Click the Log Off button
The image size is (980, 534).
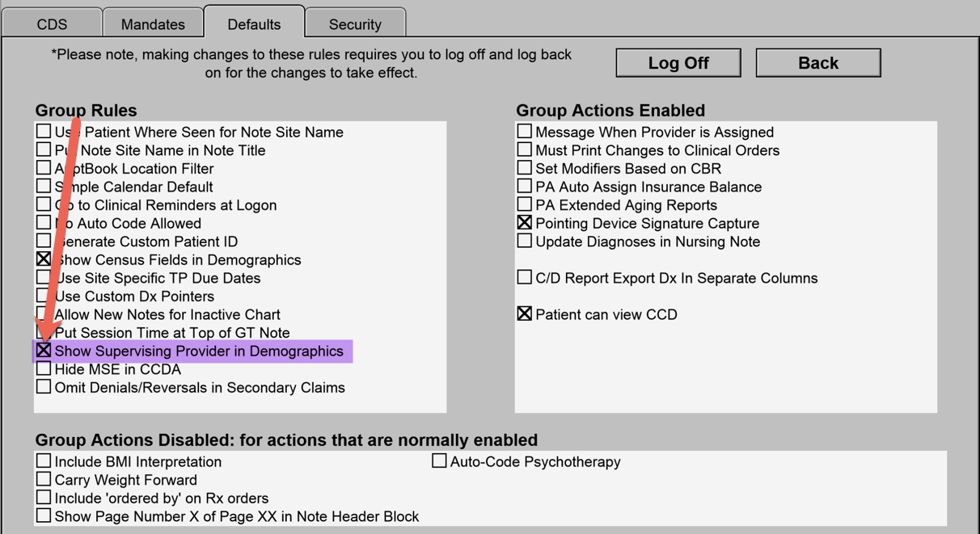(678, 62)
